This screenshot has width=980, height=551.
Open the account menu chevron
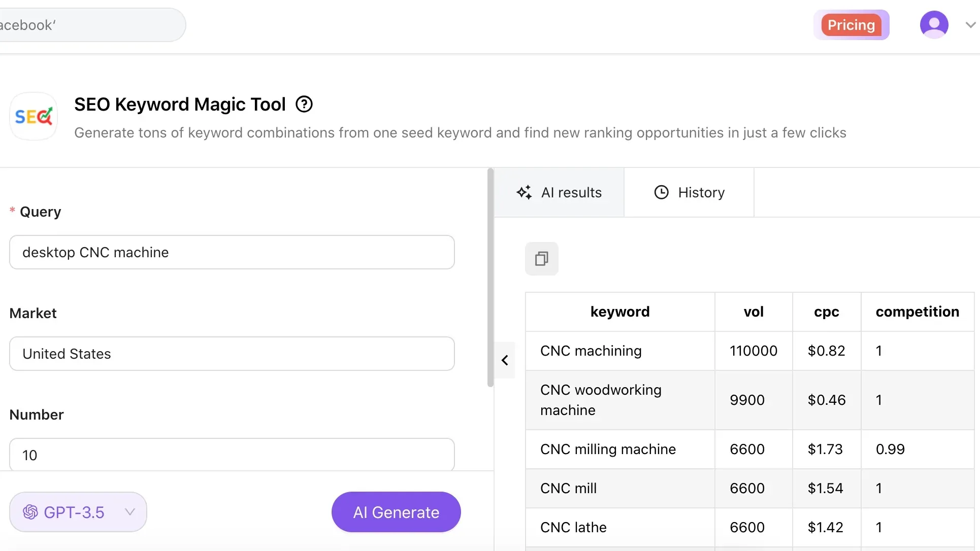970,25
